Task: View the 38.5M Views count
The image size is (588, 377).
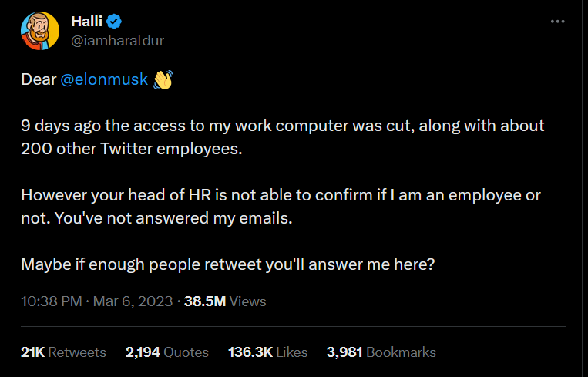Action: click(x=225, y=301)
